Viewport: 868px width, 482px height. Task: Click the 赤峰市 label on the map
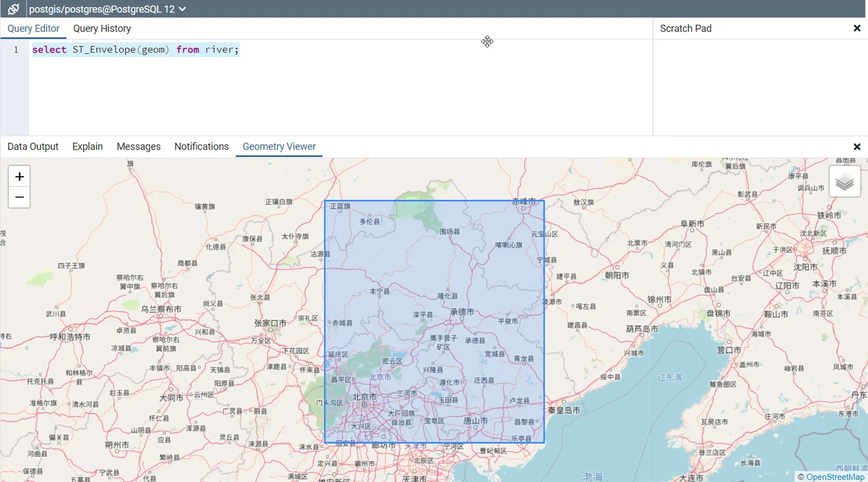(524, 202)
